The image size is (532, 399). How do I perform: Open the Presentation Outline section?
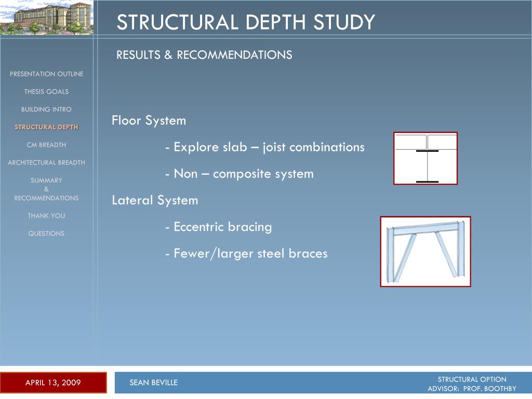(x=46, y=74)
